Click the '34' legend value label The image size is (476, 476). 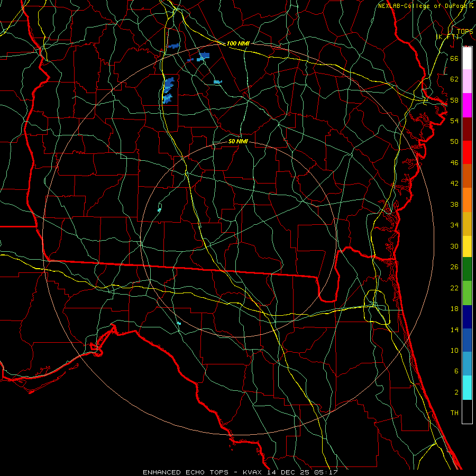coord(454,225)
